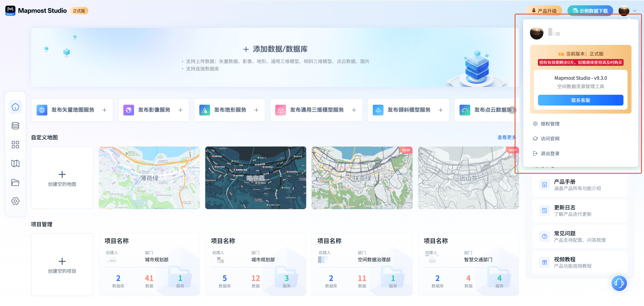644x306 pixels.
Task: Open the grid apps sidebar icon
Action: point(15,144)
